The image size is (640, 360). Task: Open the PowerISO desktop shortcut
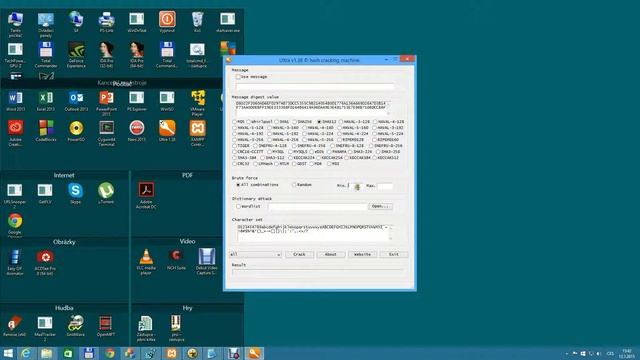pos(76,131)
